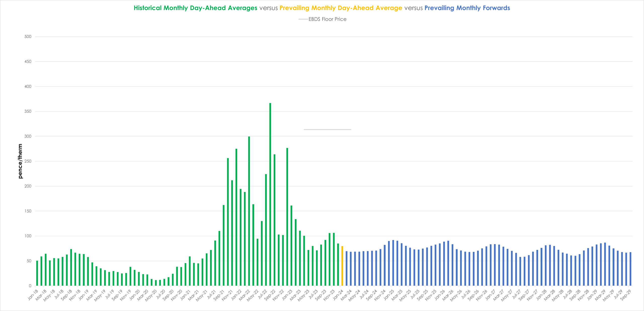Click the 200 y-axis label
Screen dimensions: 644x311
pyautogui.click(x=28, y=186)
